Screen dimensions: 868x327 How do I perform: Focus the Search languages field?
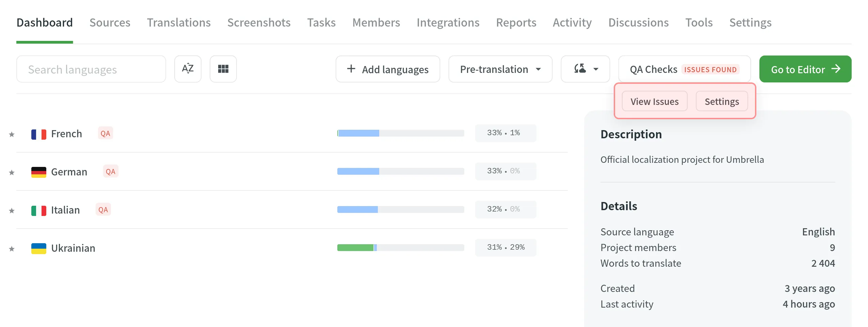pos(91,69)
